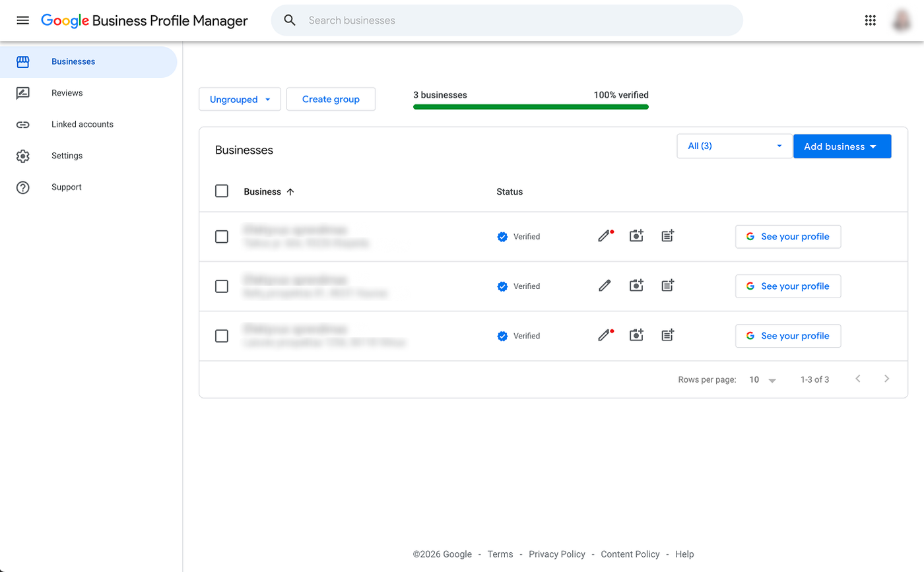924x572 pixels.
Task: Open Businesses in the sidebar
Action: click(88, 62)
